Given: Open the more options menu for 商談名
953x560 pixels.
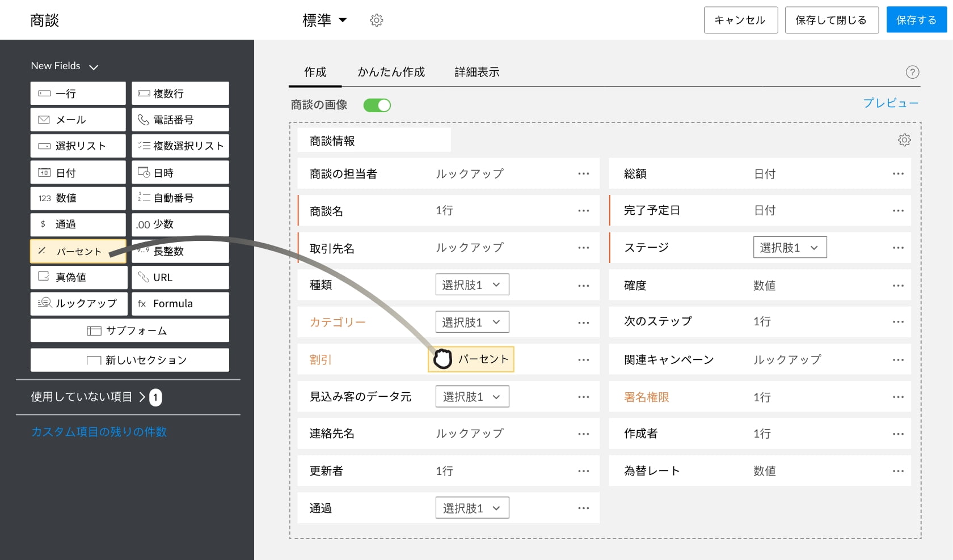Looking at the screenshot, I should tap(583, 211).
